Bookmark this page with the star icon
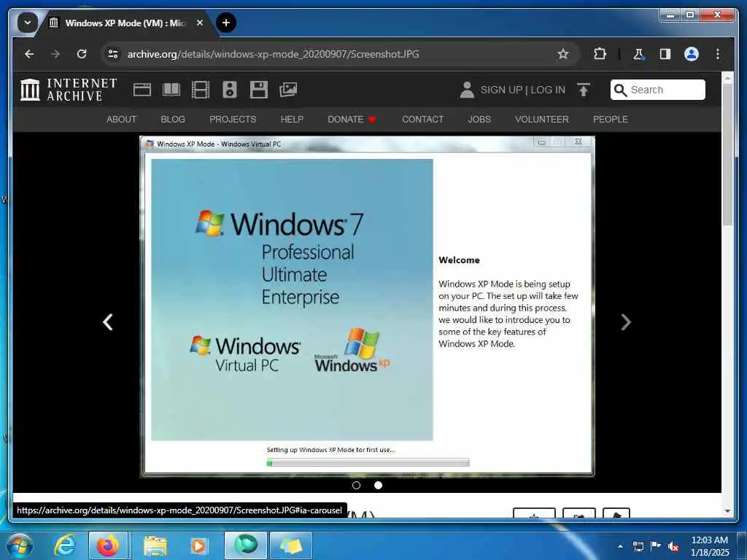This screenshot has height=560, width=747. pos(563,54)
